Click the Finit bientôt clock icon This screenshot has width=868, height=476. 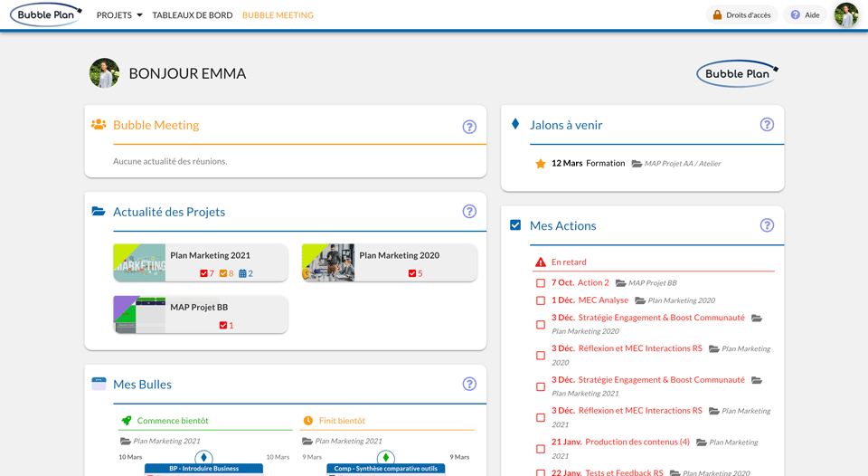308,421
